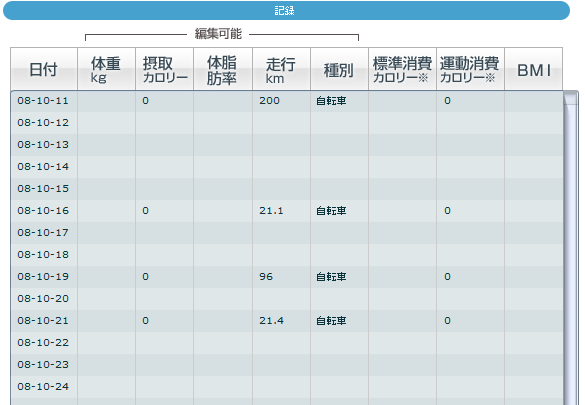Screen dimensions: 585x405
Task: Select the date cell 08-10-15
Action: [x=44, y=189]
